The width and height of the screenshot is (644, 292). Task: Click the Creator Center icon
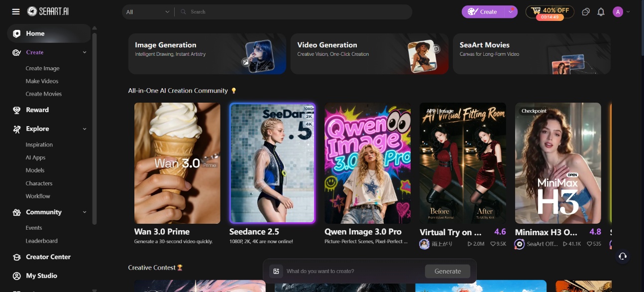16,257
